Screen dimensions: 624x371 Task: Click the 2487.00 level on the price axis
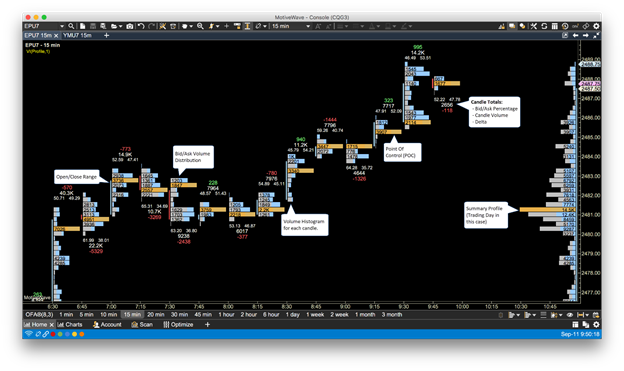(591, 98)
